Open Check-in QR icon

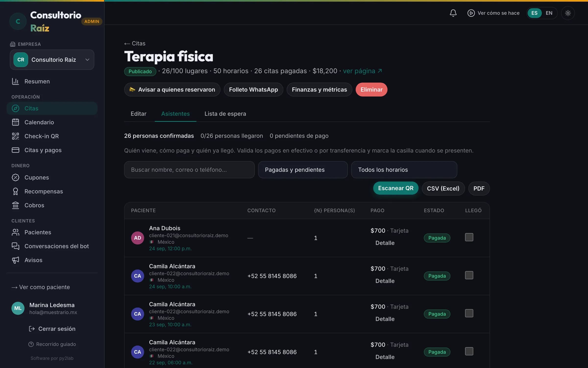click(x=15, y=136)
